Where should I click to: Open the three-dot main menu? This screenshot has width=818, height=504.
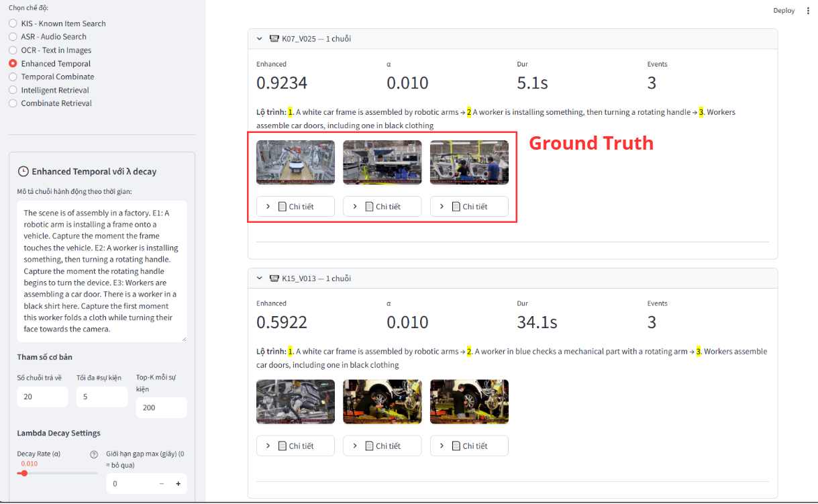coord(808,11)
